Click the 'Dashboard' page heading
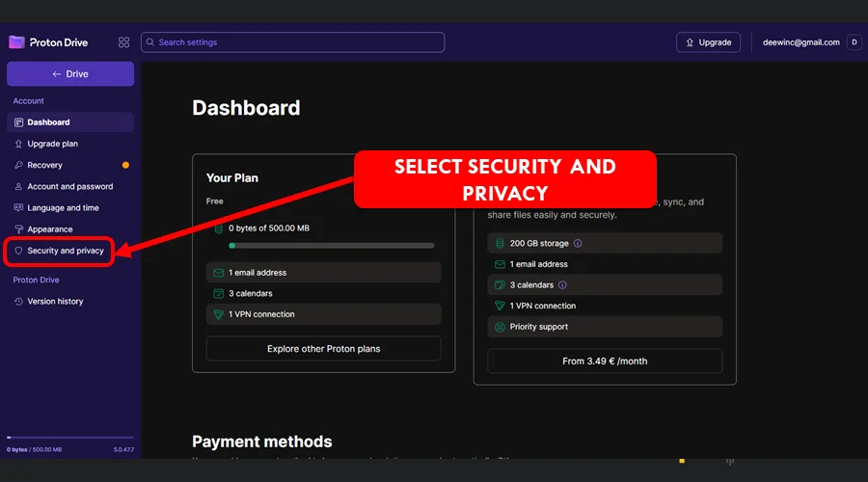Screen dimensions: 868x482 (x=246, y=108)
